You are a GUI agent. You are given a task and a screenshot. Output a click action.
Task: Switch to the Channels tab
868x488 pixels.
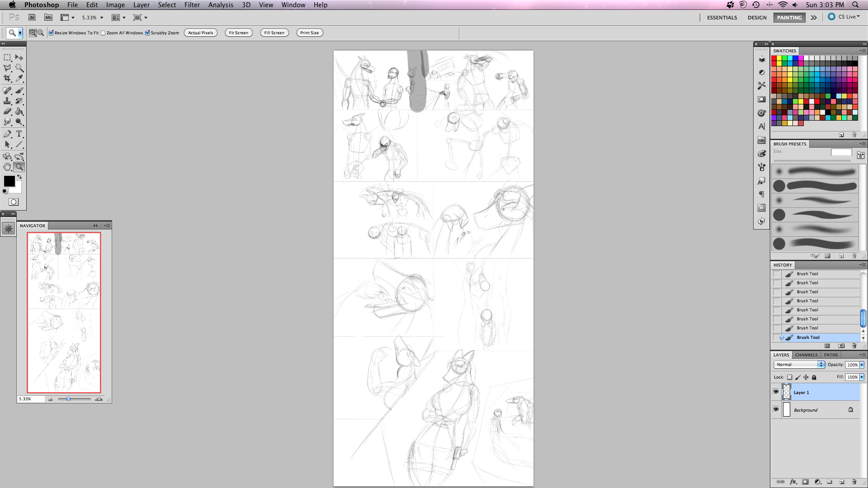click(806, 355)
